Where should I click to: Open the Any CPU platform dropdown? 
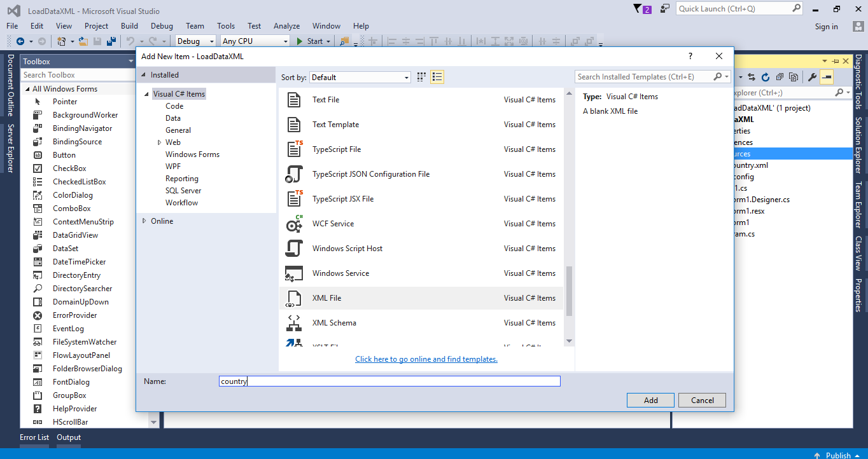[x=255, y=41]
